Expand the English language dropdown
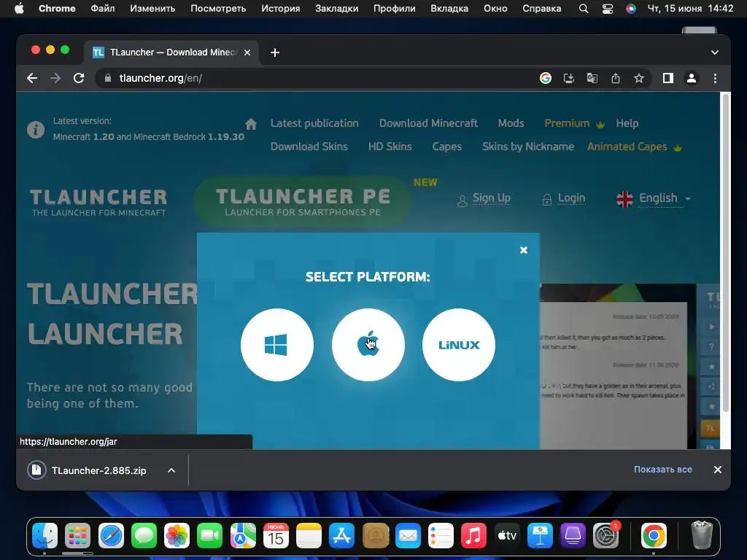Viewport: 747px width, 560px height. tap(654, 198)
